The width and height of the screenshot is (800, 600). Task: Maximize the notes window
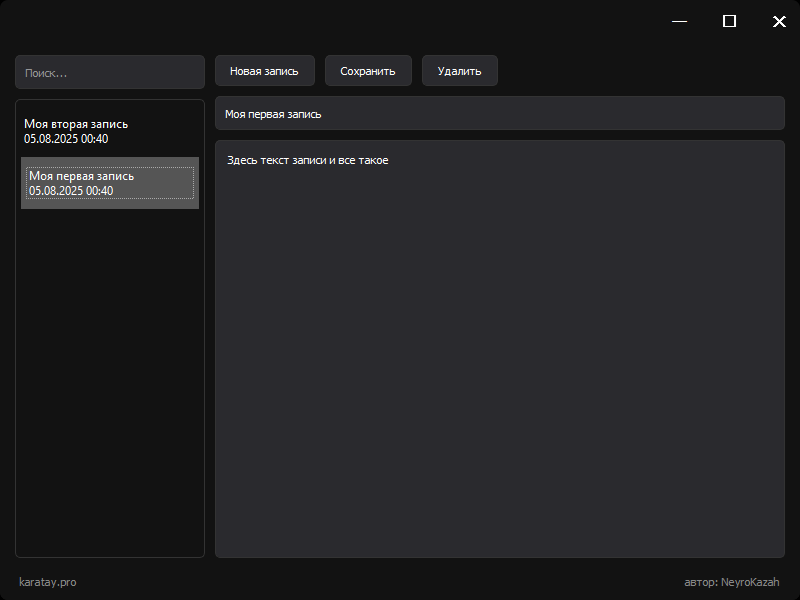point(730,21)
